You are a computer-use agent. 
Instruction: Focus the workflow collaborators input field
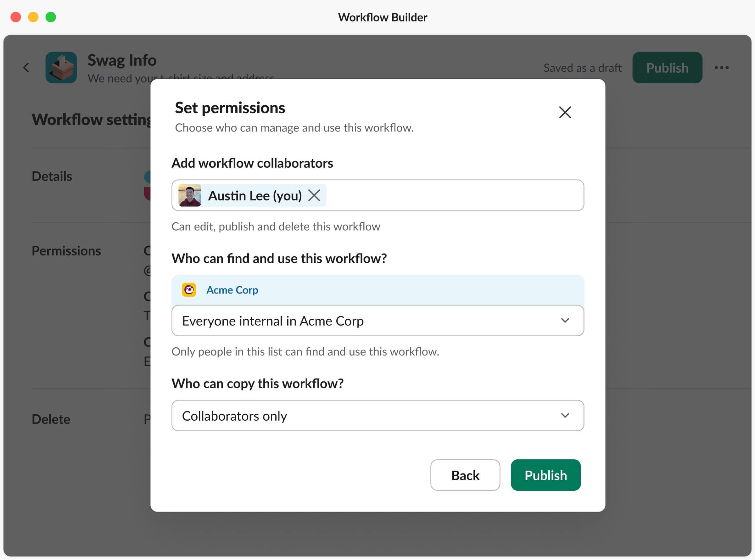pos(377,195)
